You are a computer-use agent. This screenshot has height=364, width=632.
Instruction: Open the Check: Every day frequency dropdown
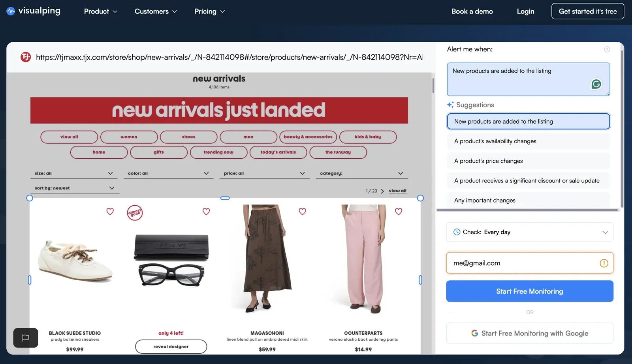pos(530,232)
